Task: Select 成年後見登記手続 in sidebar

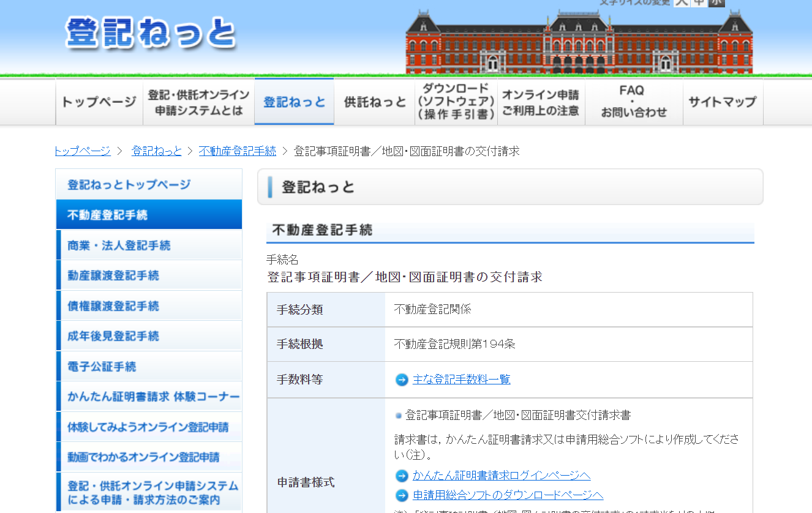Action: (x=113, y=336)
